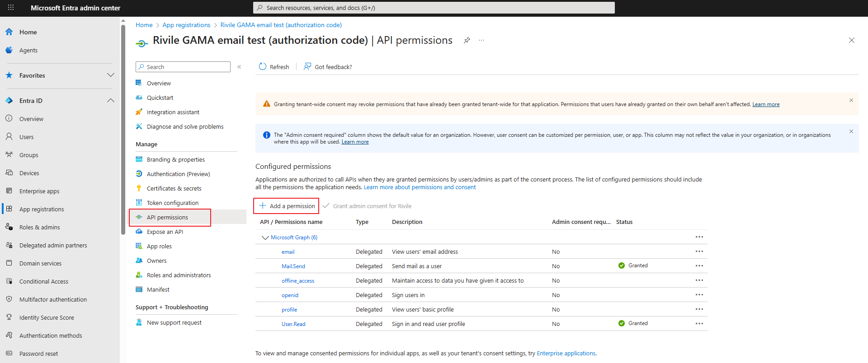Click the Favorites star icon
The image size is (868, 363).
pyautogui.click(x=9, y=75)
